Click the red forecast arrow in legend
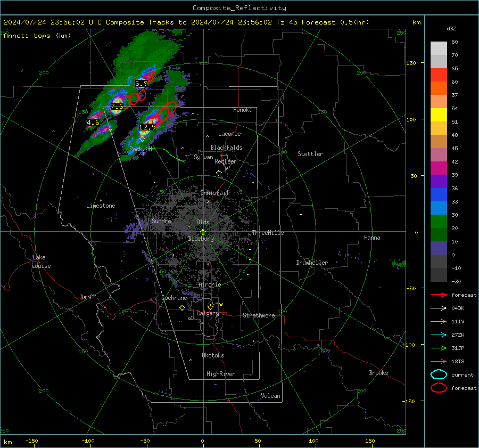The height and width of the screenshot is (448, 479). click(439, 295)
